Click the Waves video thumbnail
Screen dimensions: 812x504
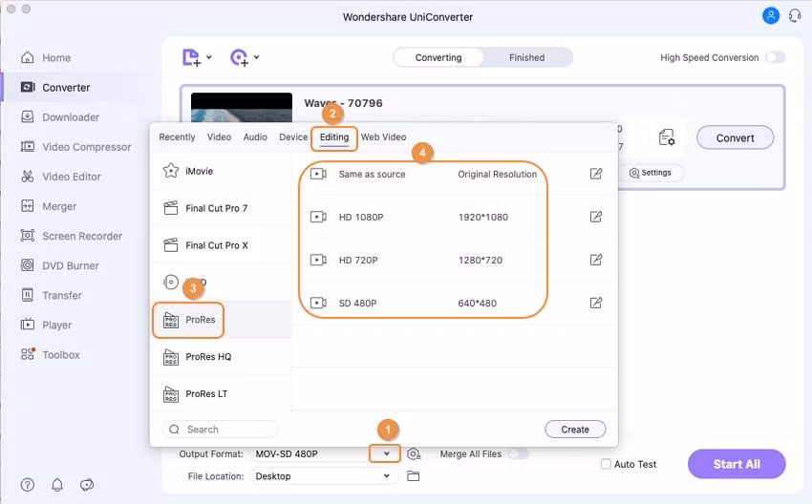coord(242,108)
